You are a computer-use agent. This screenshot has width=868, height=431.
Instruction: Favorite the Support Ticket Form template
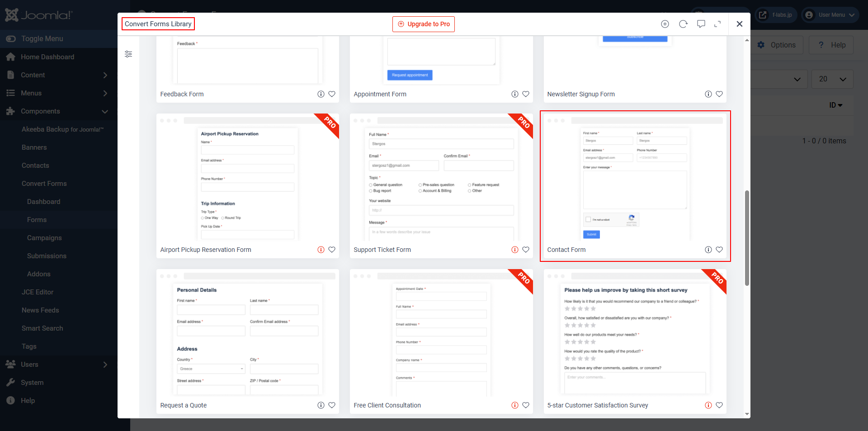point(526,249)
